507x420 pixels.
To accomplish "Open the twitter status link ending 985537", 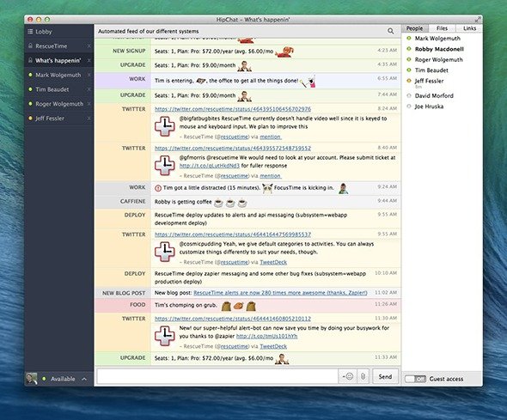I will click(233, 234).
